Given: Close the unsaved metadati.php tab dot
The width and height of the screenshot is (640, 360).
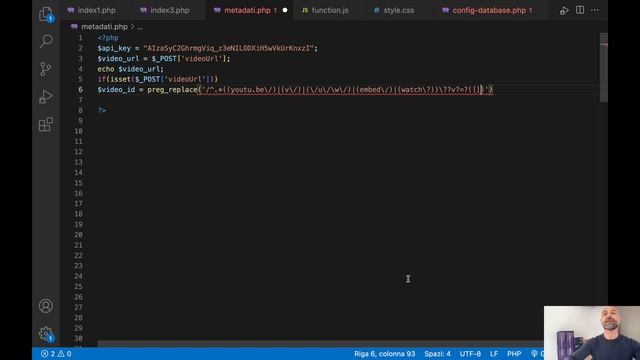Looking at the screenshot, I should coord(285,10).
